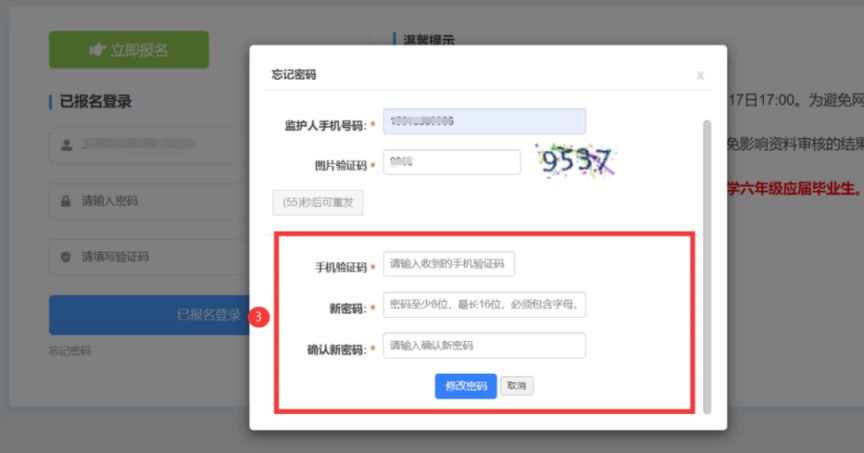864x453 pixels.
Task: Click the 已报名登录 section heading
Action: pyautogui.click(x=95, y=101)
